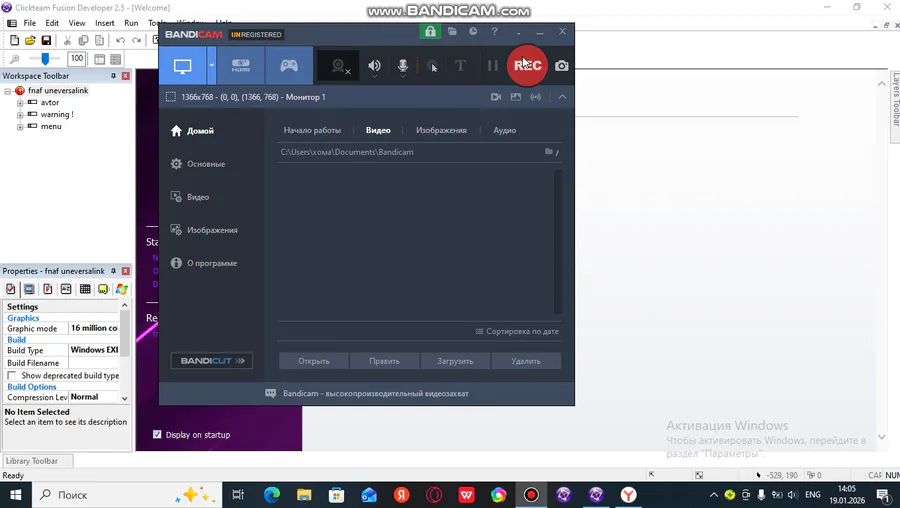The height and width of the screenshot is (508, 900).
Task: Open Основные settings in Bandicam sidebar
Action: coord(198,164)
